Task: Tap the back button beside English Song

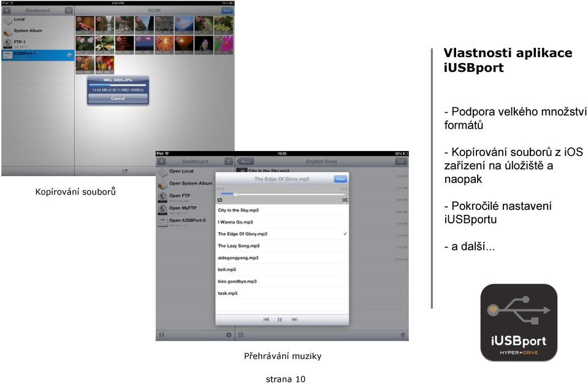Action: (x=246, y=161)
